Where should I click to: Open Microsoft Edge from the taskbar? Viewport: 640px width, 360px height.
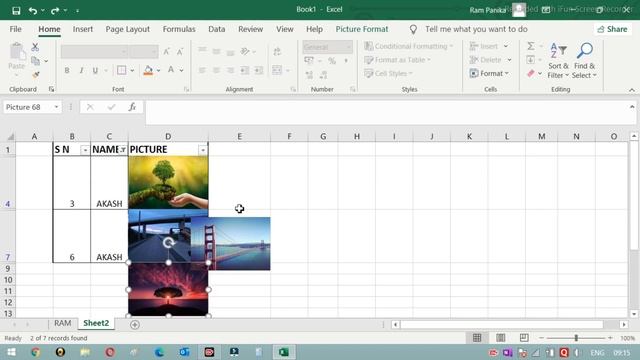(159, 352)
